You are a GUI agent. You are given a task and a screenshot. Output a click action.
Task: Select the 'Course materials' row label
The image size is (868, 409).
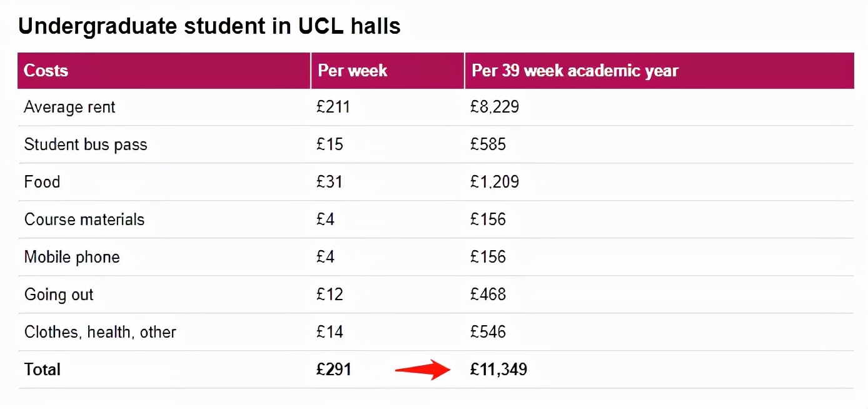coord(84,220)
